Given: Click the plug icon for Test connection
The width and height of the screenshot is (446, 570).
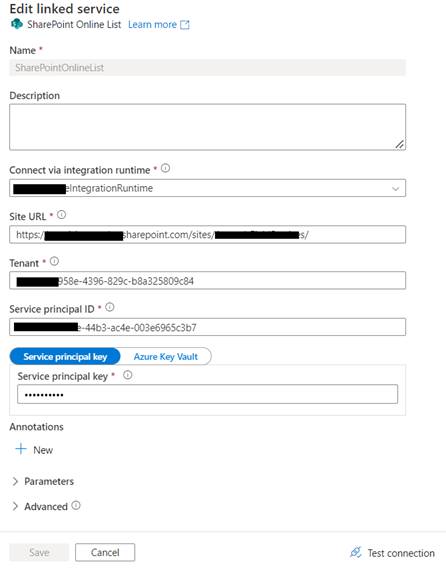Looking at the screenshot, I should pyautogui.click(x=355, y=552).
